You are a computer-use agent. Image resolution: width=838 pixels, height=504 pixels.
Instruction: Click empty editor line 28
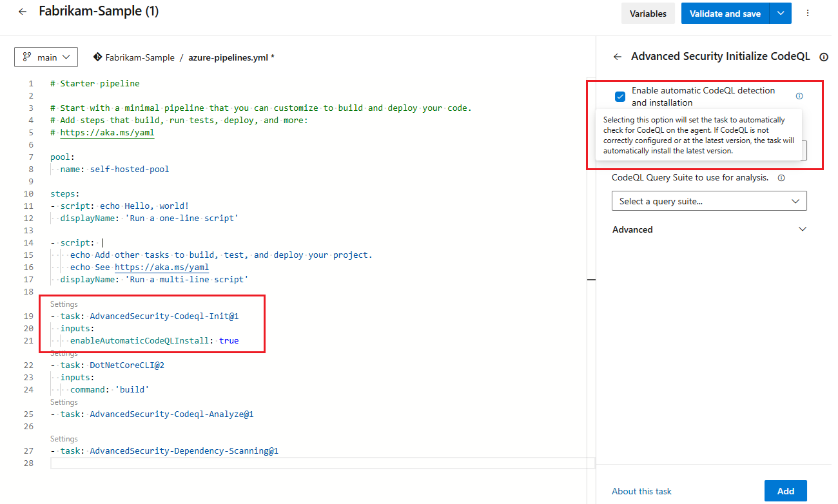click(322, 463)
